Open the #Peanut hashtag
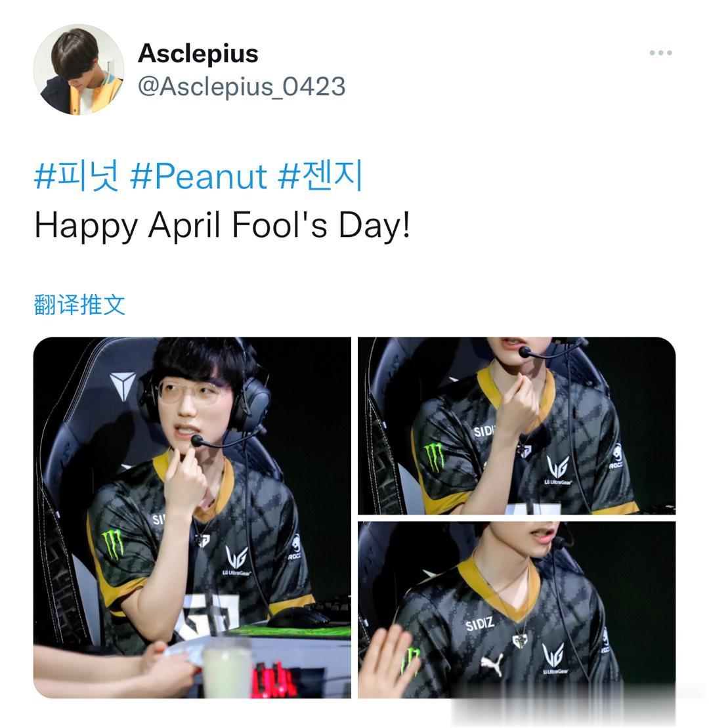The width and height of the screenshot is (709, 728). [199, 177]
